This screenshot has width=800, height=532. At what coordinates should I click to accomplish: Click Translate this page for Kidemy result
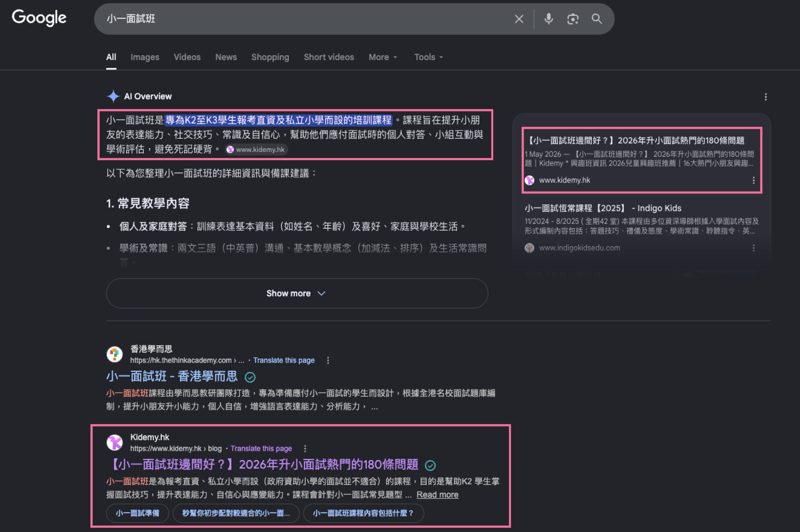click(261, 449)
